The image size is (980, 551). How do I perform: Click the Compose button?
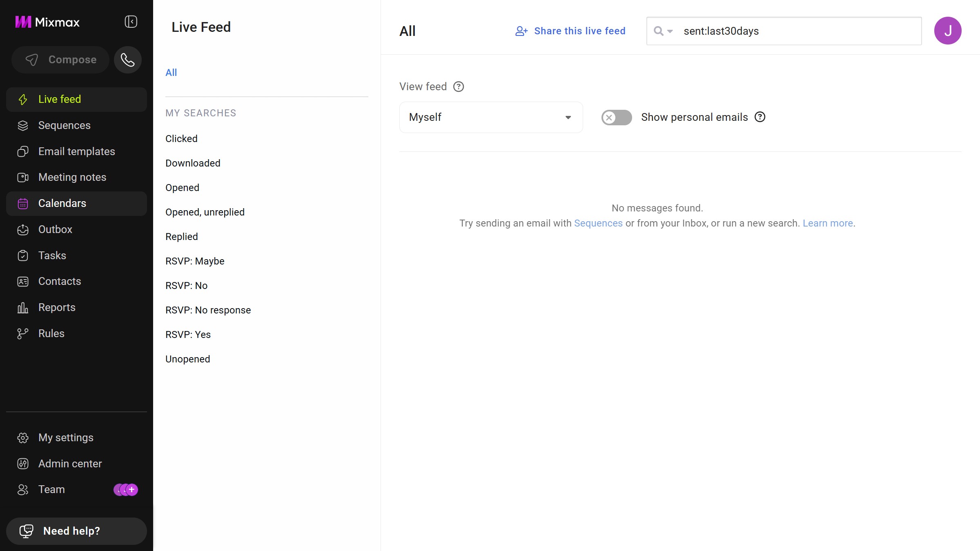[60, 60]
